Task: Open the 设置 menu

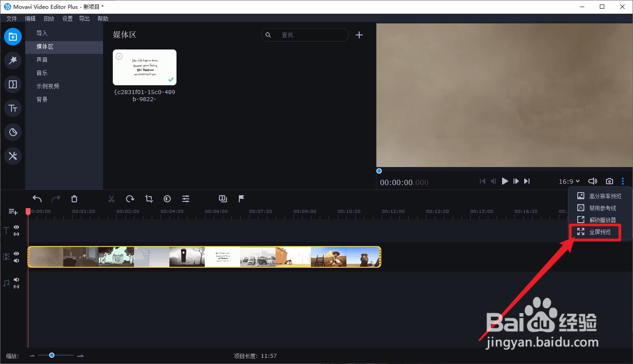Action: click(67, 19)
